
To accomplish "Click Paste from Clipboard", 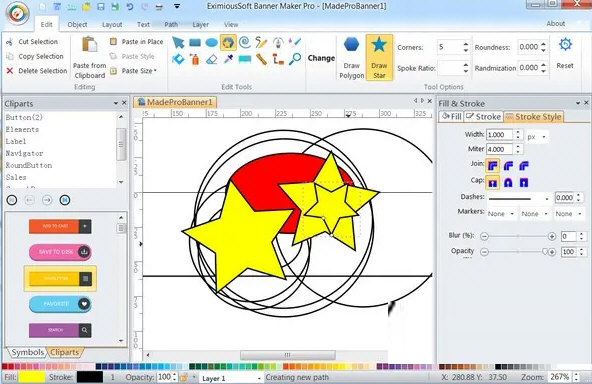I will click(90, 58).
